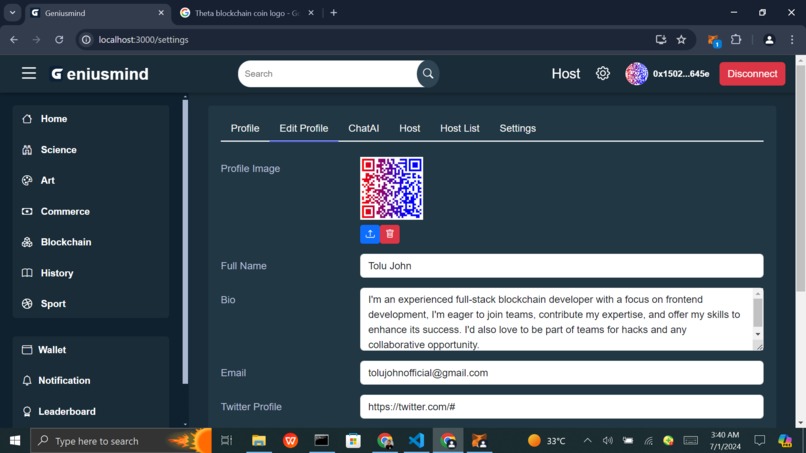This screenshot has width=806, height=453.
Task: Open the volume control in the system tray
Action: click(608, 441)
